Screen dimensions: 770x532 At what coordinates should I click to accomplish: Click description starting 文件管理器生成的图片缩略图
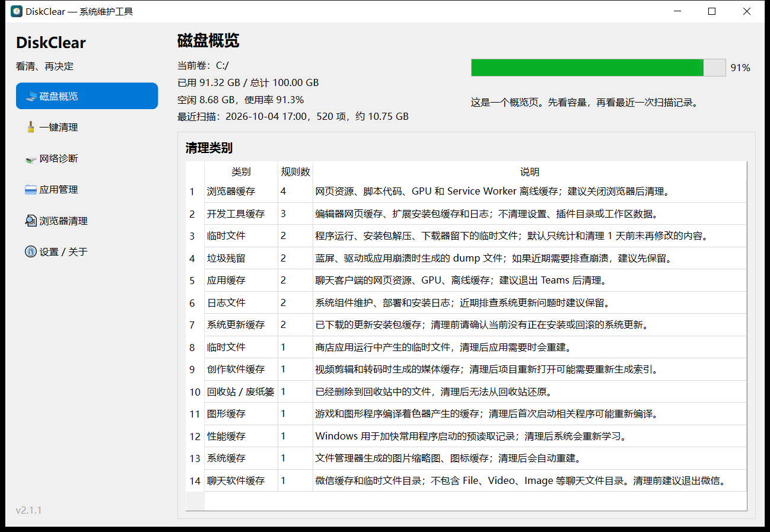[x=530, y=458]
